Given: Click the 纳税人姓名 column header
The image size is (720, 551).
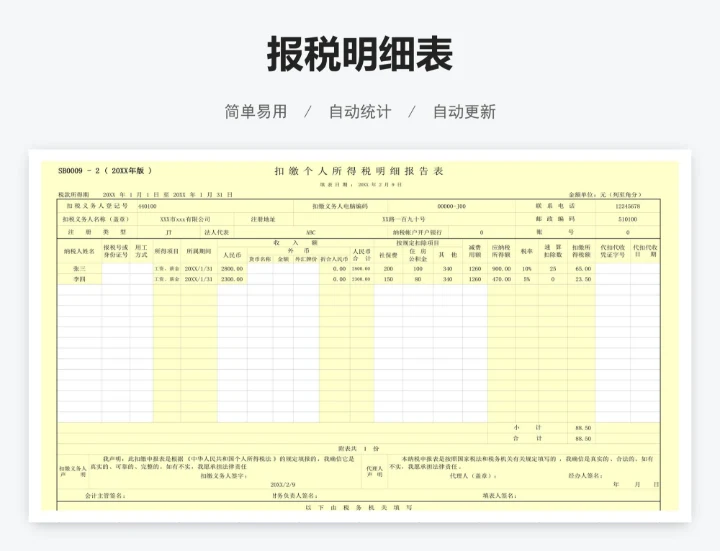Looking at the screenshot, I should [79, 251].
